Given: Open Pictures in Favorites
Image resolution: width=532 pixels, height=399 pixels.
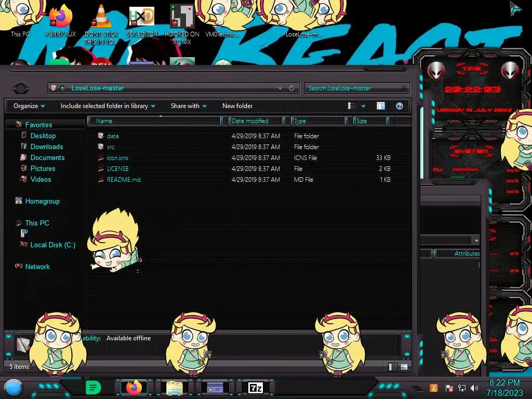Looking at the screenshot, I should 43,168.
